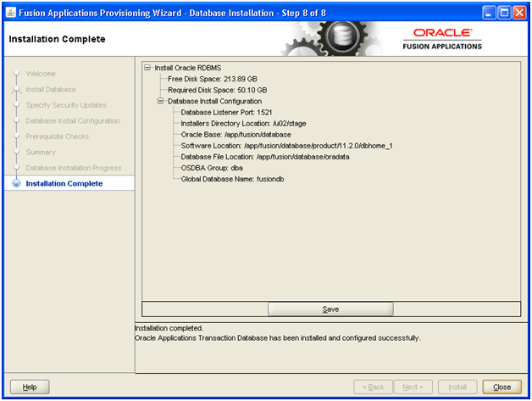Image resolution: width=532 pixels, height=401 pixels.
Task: Select the Installation Complete step
Action: point(64,183)
